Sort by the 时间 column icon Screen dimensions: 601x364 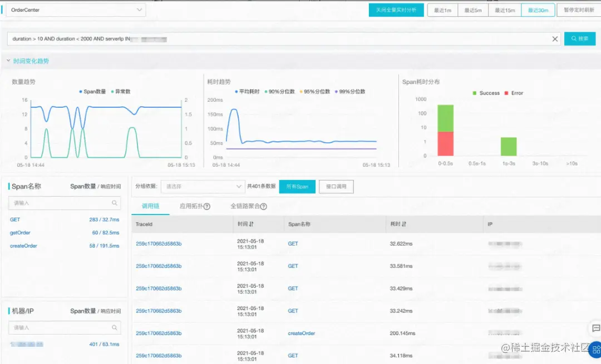coord(251,224)
